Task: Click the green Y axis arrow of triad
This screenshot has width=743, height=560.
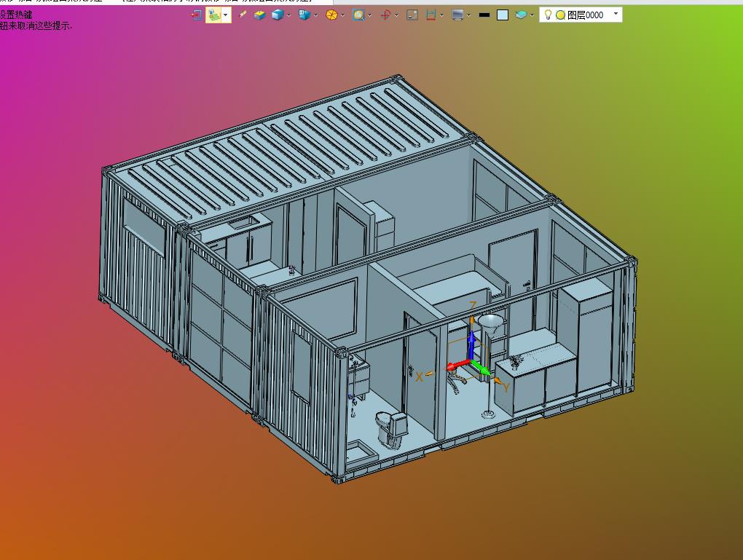Action: pyautogui.click(x=481, y=368)
